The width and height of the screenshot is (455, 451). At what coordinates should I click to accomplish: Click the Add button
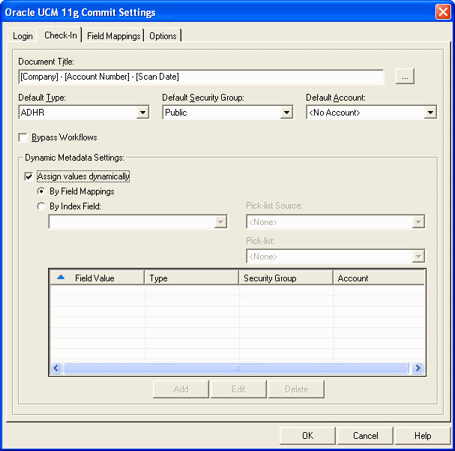pos(181,389)
